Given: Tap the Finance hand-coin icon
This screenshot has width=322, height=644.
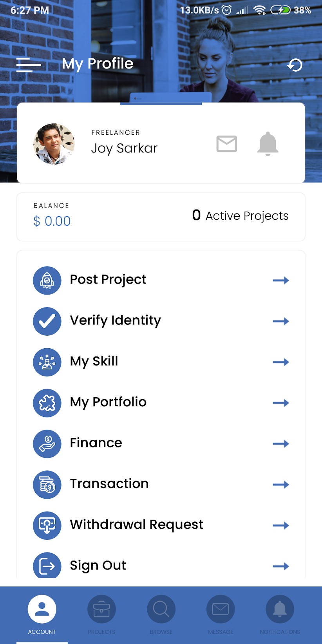Looking at the screenshot, I should 47,444.
